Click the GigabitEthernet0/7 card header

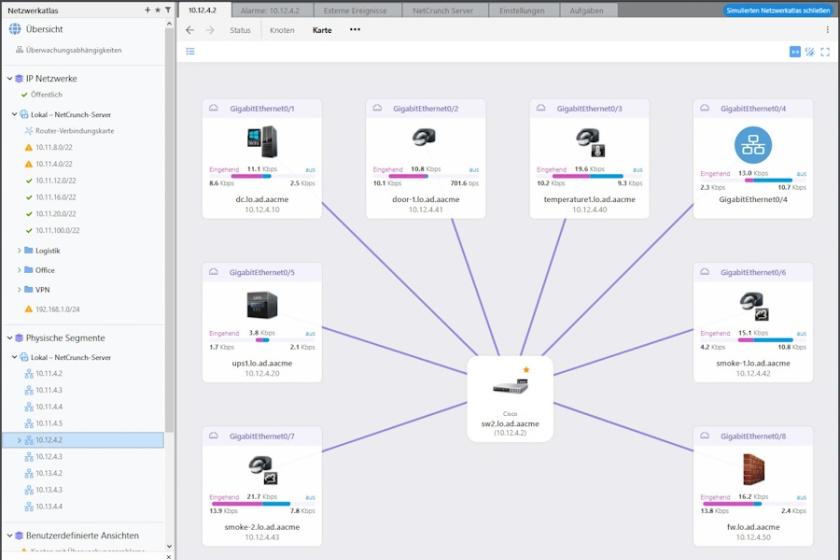(262, 436)
